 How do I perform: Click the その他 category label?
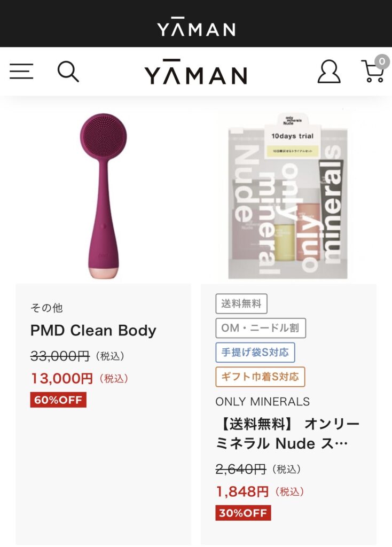(46, 308)
